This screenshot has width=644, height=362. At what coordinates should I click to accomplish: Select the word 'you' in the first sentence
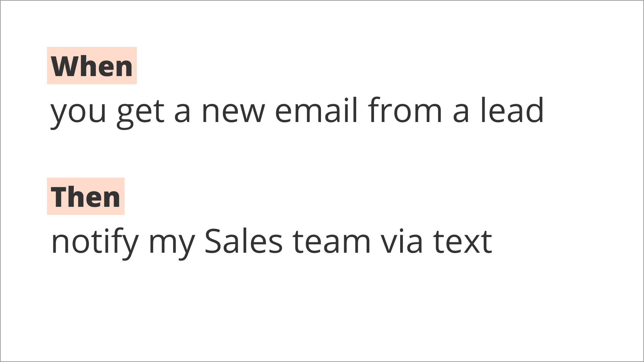click(78, 113)
